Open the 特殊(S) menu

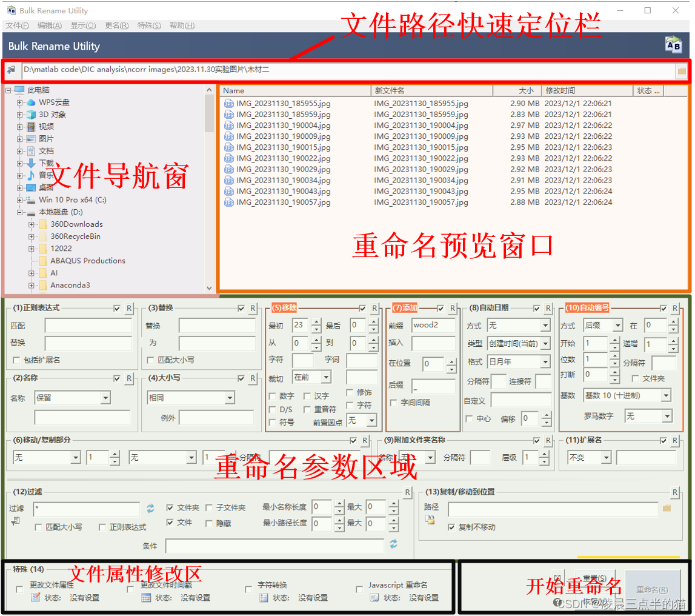[149, 25]
